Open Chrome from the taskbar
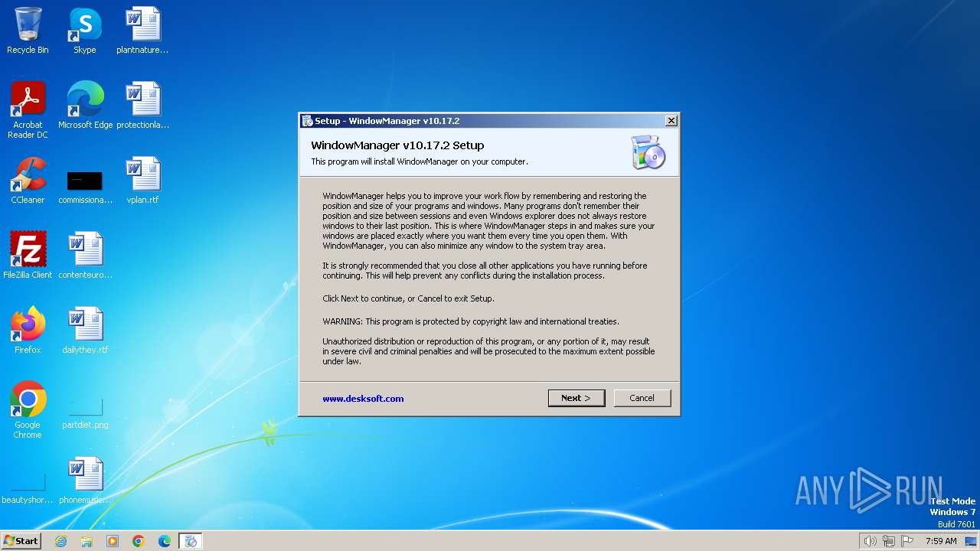The image size is (980, 551). 139,541
